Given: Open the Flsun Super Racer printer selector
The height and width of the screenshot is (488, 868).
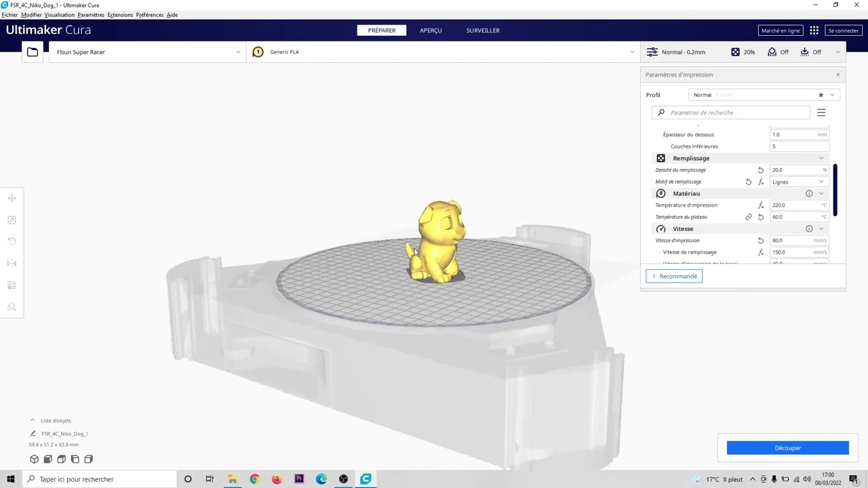Looking at the screenshot, I should click(x=147, y=52).
